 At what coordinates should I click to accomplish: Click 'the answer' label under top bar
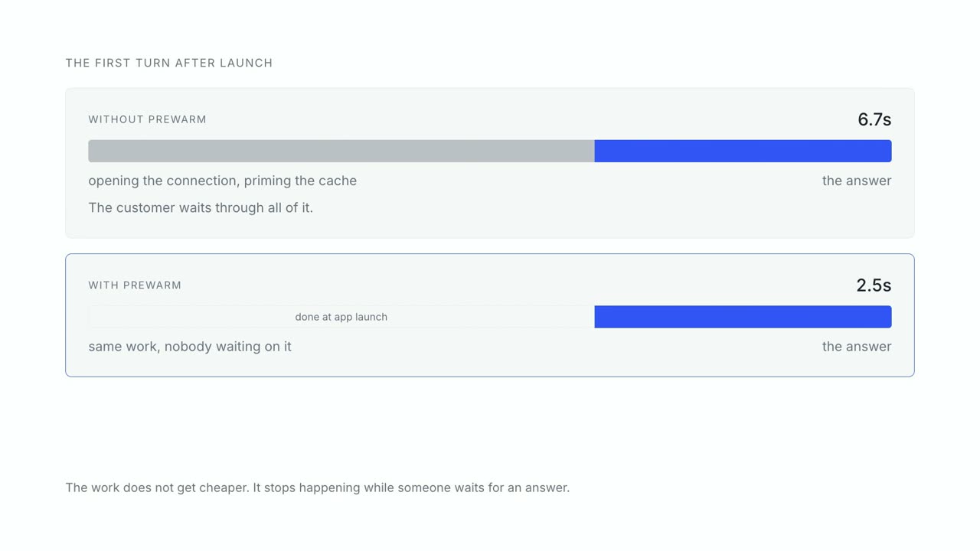point(857,181)
